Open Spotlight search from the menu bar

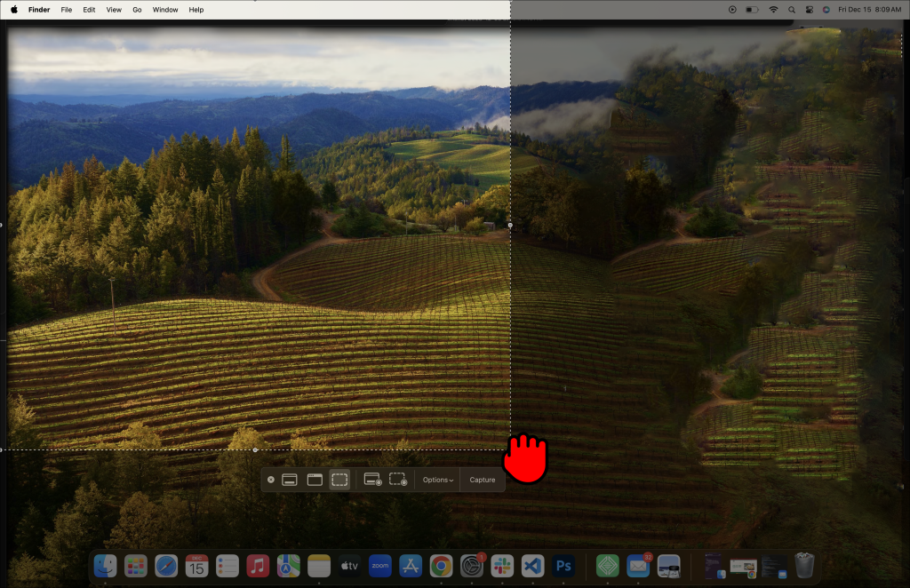(794, 10)
